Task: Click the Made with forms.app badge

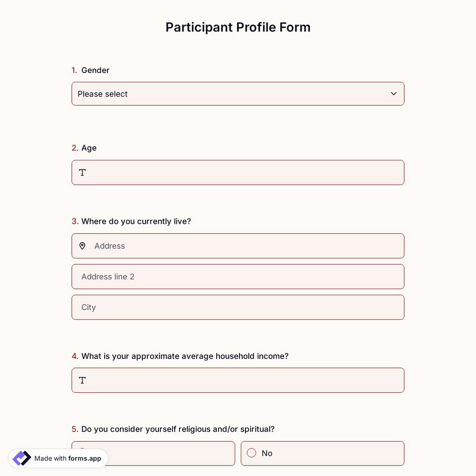Action: click(57, 458)
